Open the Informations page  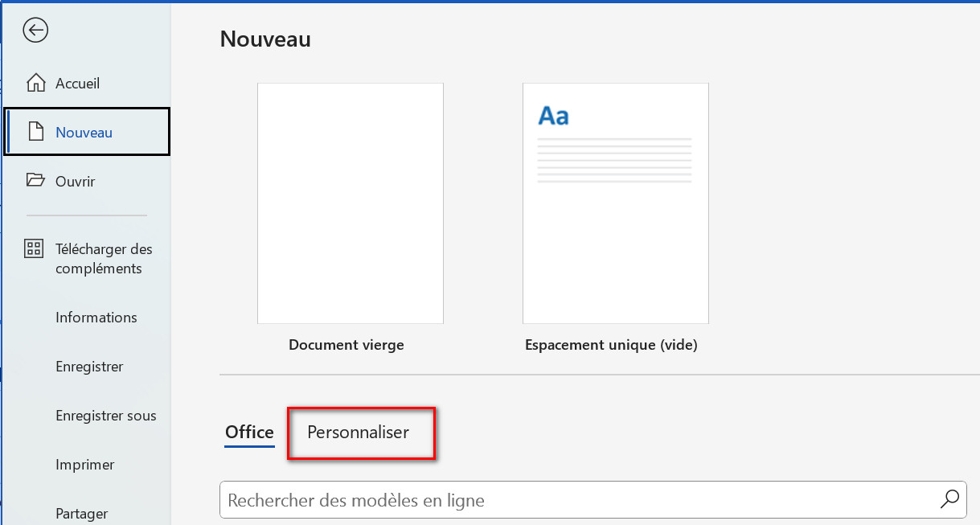click(96, 318)
